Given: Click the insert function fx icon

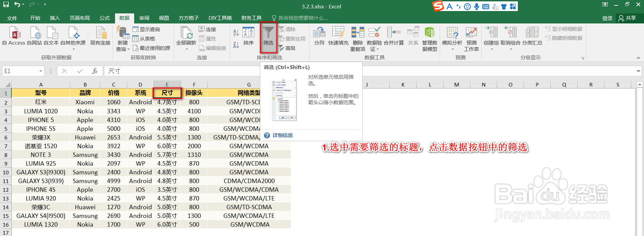Looking at the screenshot, I should (95, 71).
